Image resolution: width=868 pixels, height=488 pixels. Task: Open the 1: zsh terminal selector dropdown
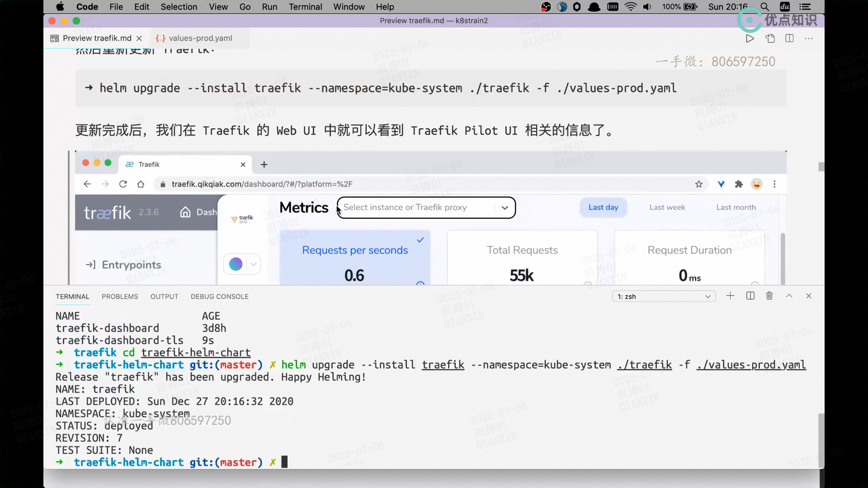[664, 296]
